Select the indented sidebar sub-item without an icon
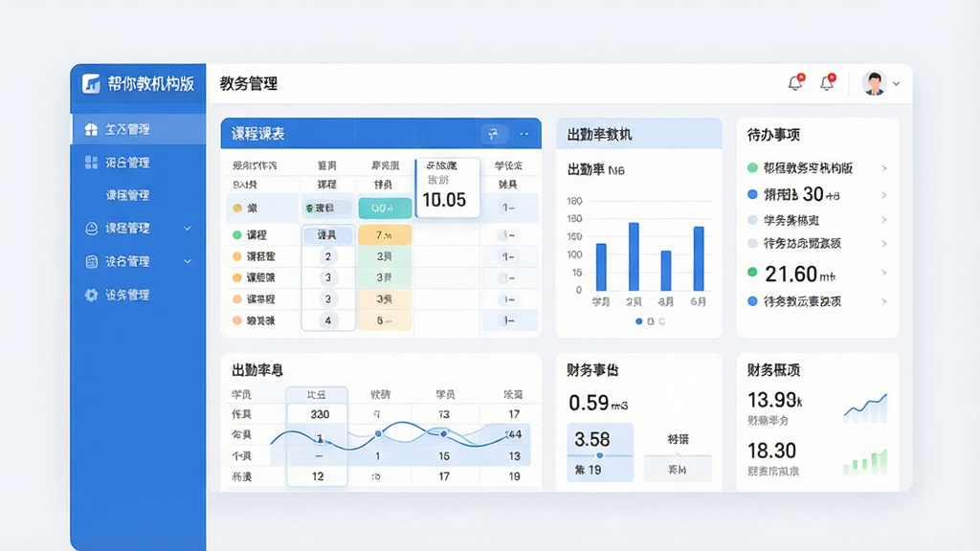This screenshot has width=980, height=551. tap(127, 195)
